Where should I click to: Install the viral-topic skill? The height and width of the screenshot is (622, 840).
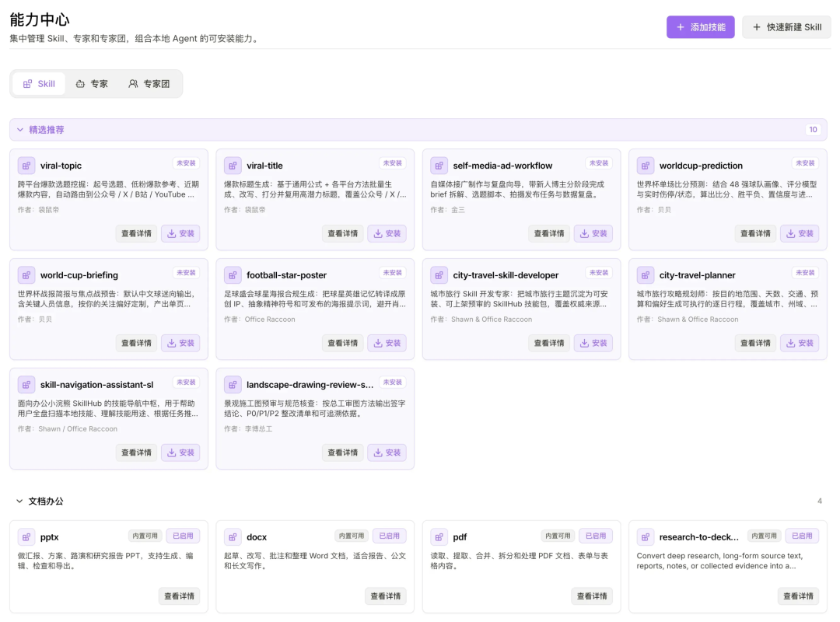pos(180,233)
